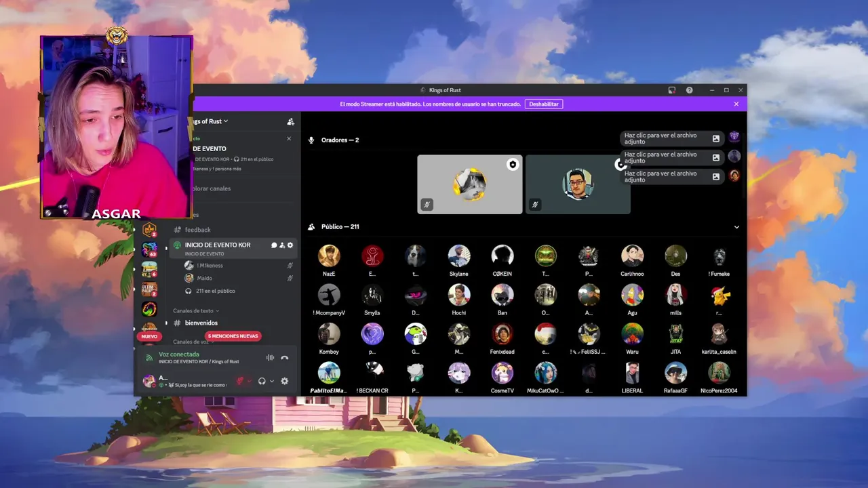
Task: Disconnect from voice with the phone icon
Action: (x=285, y=358)
